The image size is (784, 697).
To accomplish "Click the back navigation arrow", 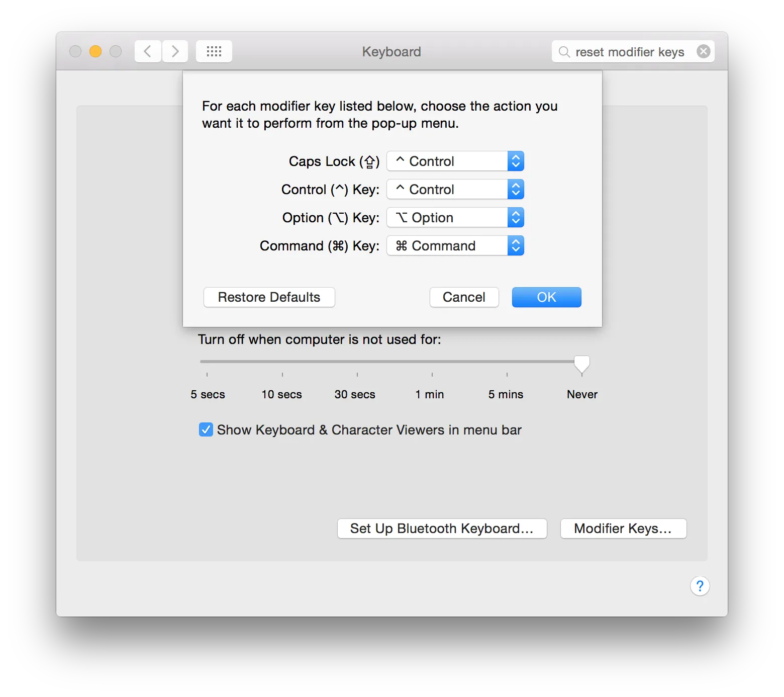I will point(148,51).
